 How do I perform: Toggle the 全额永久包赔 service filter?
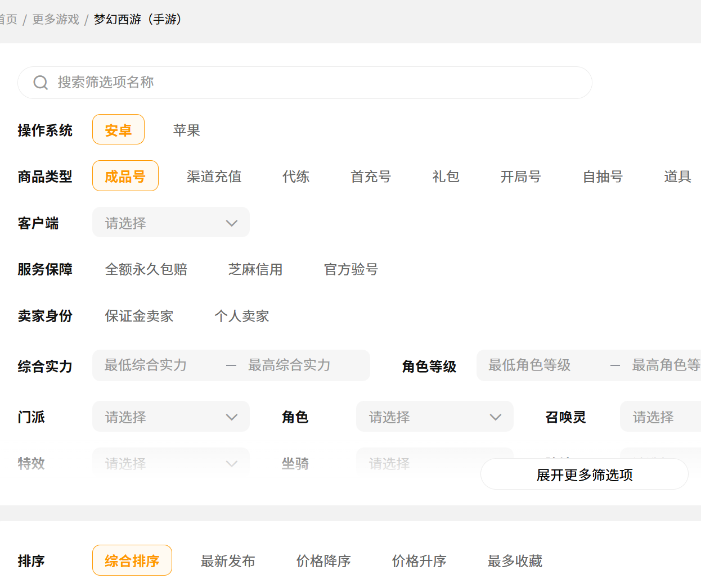point(146,269)
